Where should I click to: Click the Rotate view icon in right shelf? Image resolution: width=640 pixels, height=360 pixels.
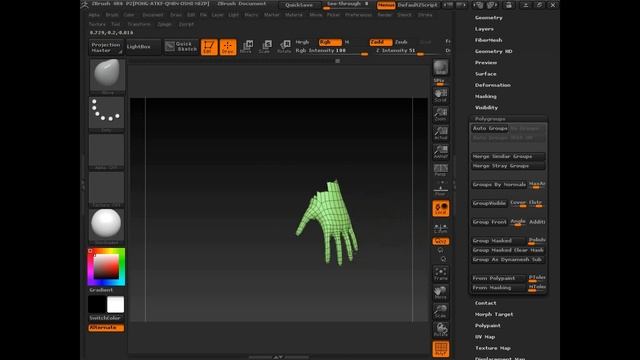coord(440,330)
